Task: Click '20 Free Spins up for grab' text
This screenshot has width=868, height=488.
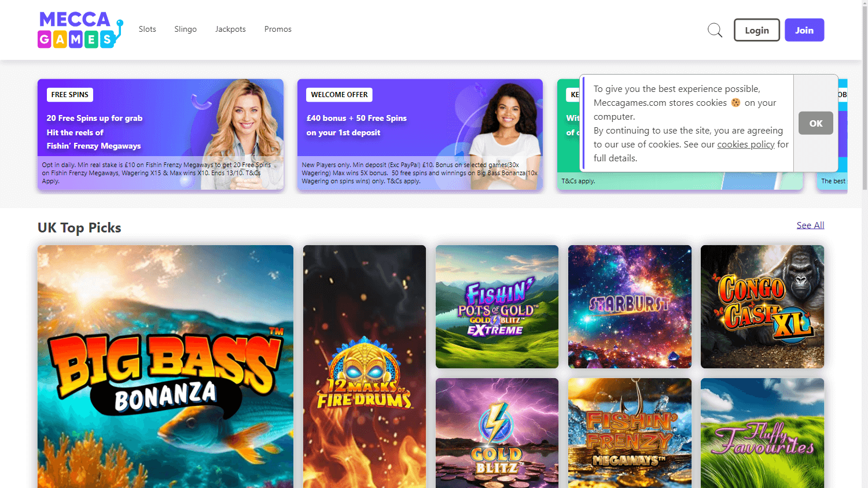Action: pos(94,118)
